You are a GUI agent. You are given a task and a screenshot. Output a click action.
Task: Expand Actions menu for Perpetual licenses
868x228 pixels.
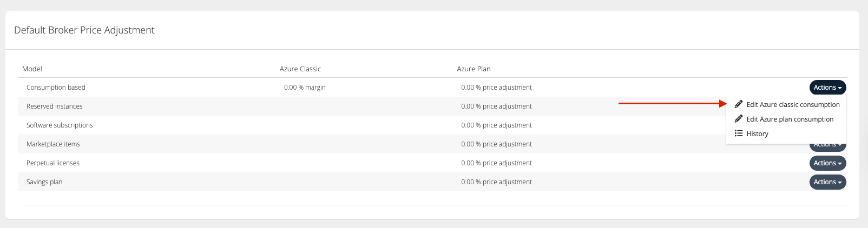click(827, 163)
